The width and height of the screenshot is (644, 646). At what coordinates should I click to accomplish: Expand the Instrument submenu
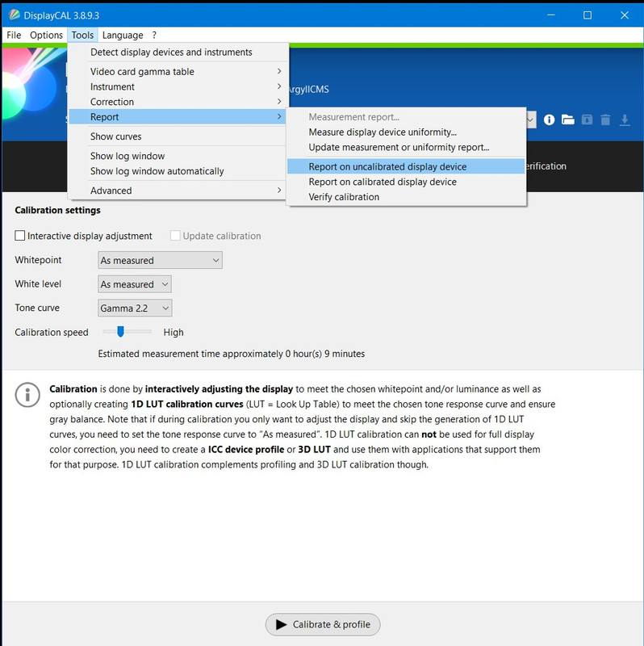(177, 86)
